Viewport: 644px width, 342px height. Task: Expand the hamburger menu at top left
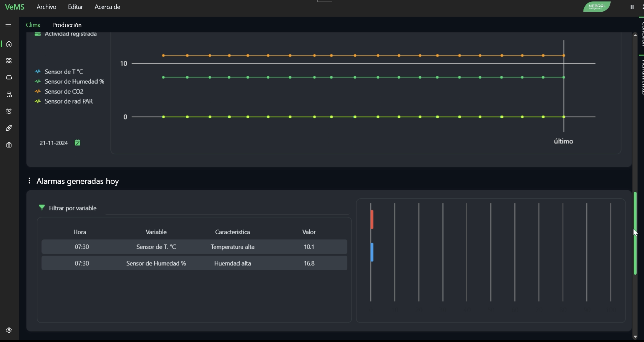pos(8,25)
